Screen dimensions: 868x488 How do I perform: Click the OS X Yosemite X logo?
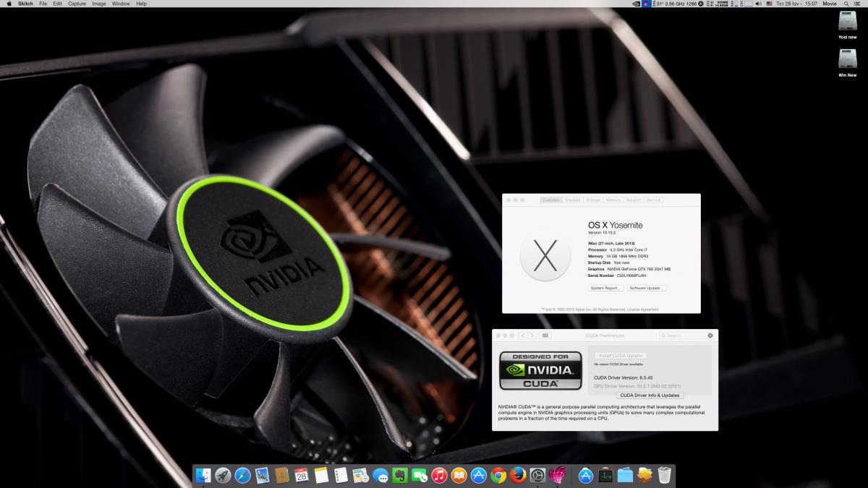[x=547, y=254]
